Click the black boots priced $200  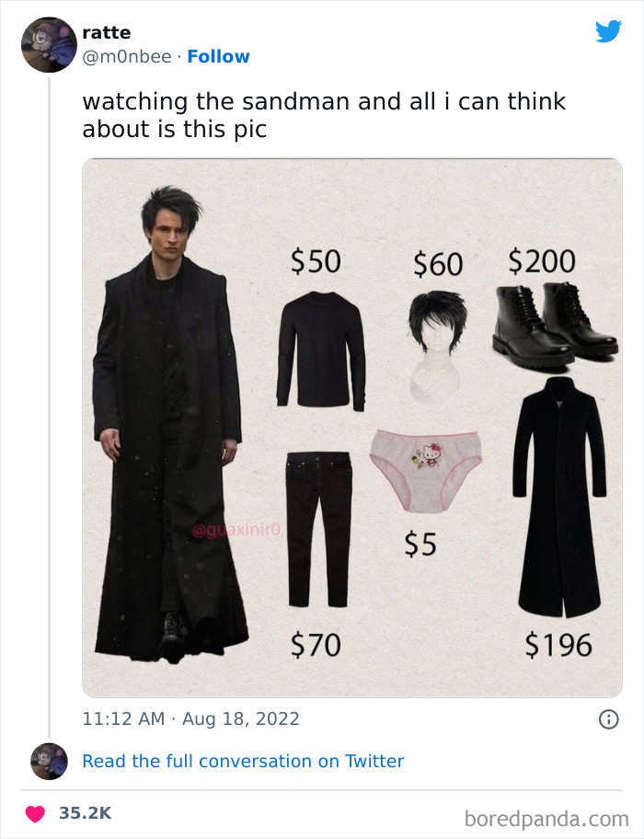555,326
